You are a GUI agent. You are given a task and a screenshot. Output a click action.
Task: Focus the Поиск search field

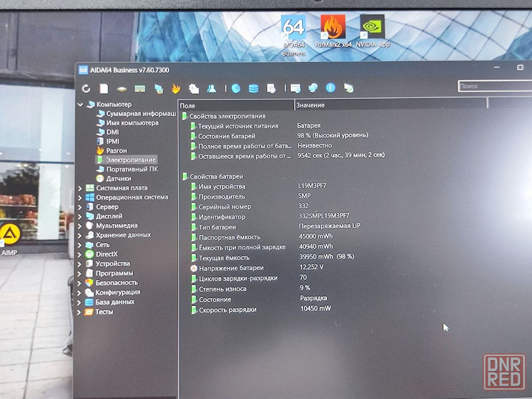(x=495, y=86)
